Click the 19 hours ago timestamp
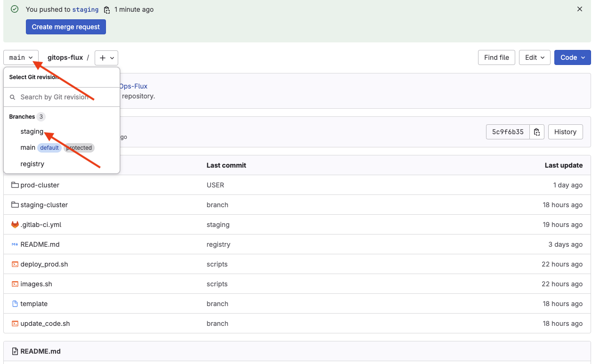The width and height of the screenshot is (600, 364). pyautogui.click(x=563, y=225)
